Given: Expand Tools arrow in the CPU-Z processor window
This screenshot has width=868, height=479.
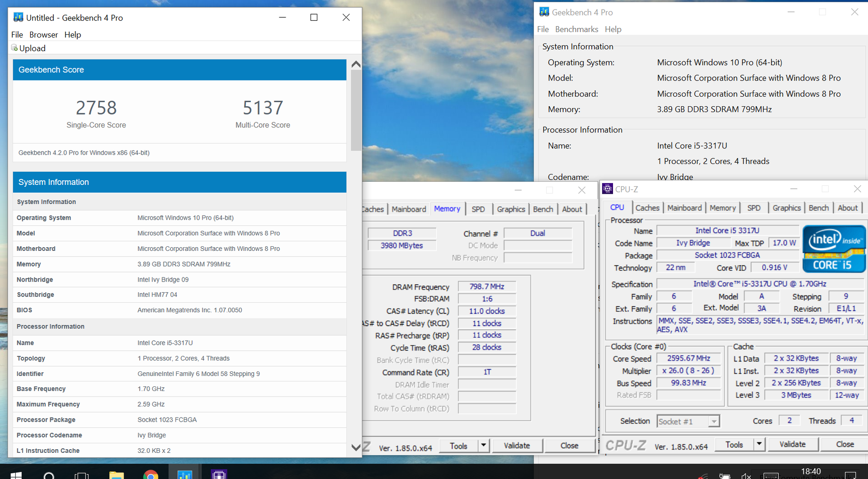Looking at the screenshot, I should 759,444.
